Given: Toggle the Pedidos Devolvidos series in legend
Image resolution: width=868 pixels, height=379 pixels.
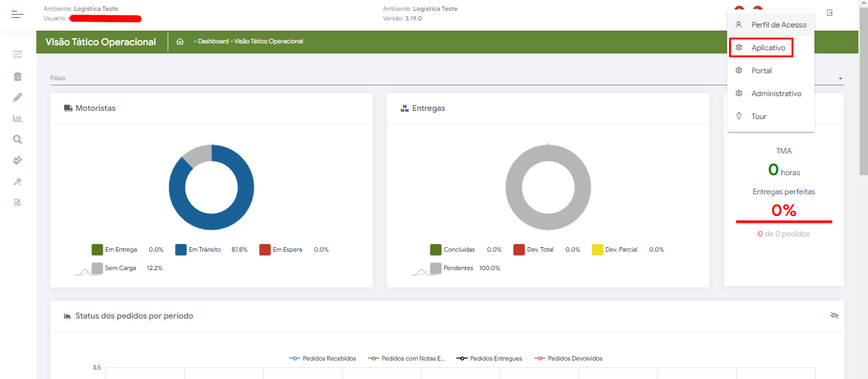Looking at the screenshot, I should coord(568,359).
